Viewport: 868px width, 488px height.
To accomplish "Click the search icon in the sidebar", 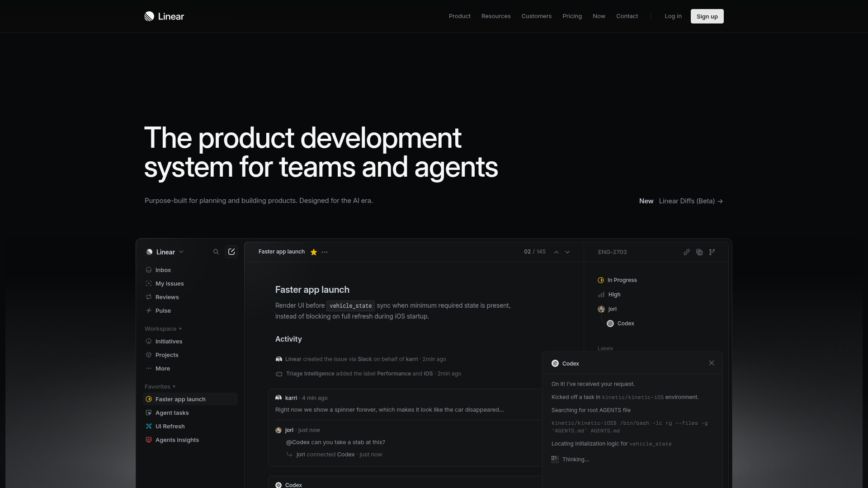I will pyautogui.click(x=216, y=252).
